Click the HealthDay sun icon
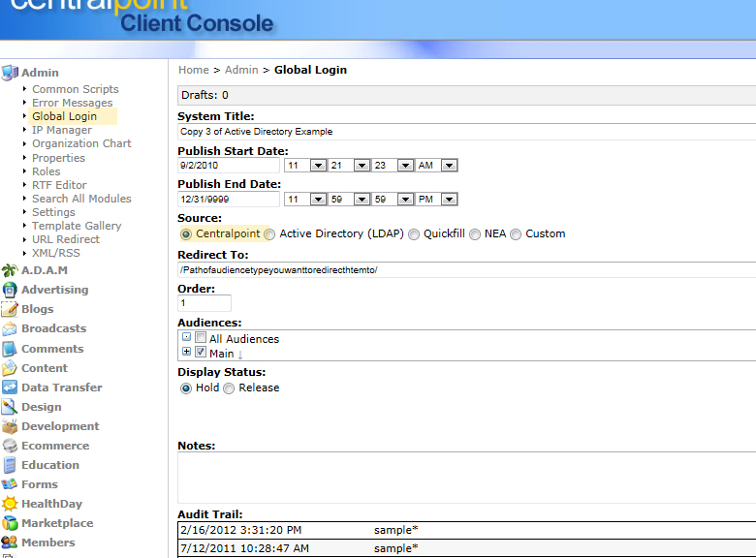The width and height of the screenshot is (756, 558). pyautogui.click(x=10, y=504)
